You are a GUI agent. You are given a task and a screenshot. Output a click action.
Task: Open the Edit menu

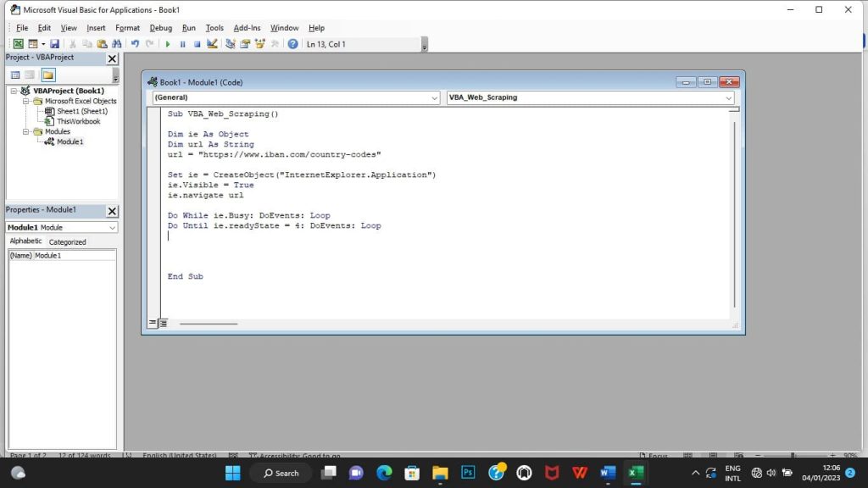coord(44,28)
